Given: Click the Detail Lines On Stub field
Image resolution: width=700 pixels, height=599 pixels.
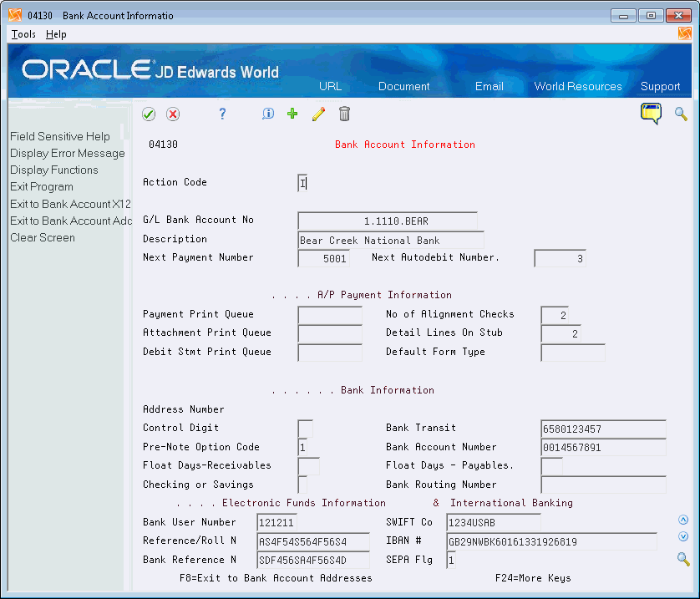Looking at the screenshot, I should click(x=561, y=334).
